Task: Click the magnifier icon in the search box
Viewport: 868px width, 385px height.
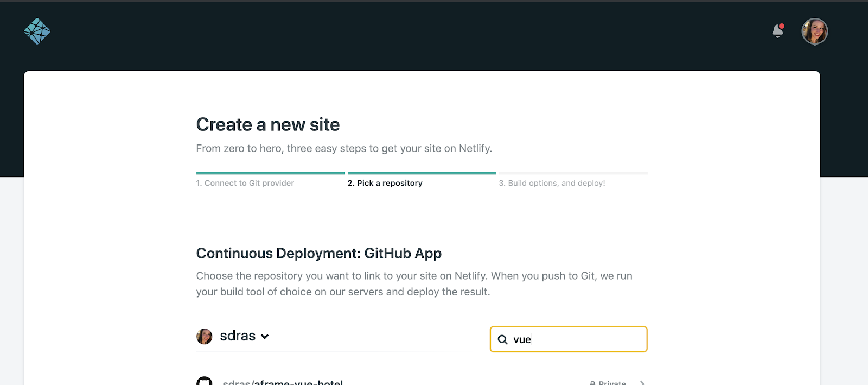Action: pos(502,340)
